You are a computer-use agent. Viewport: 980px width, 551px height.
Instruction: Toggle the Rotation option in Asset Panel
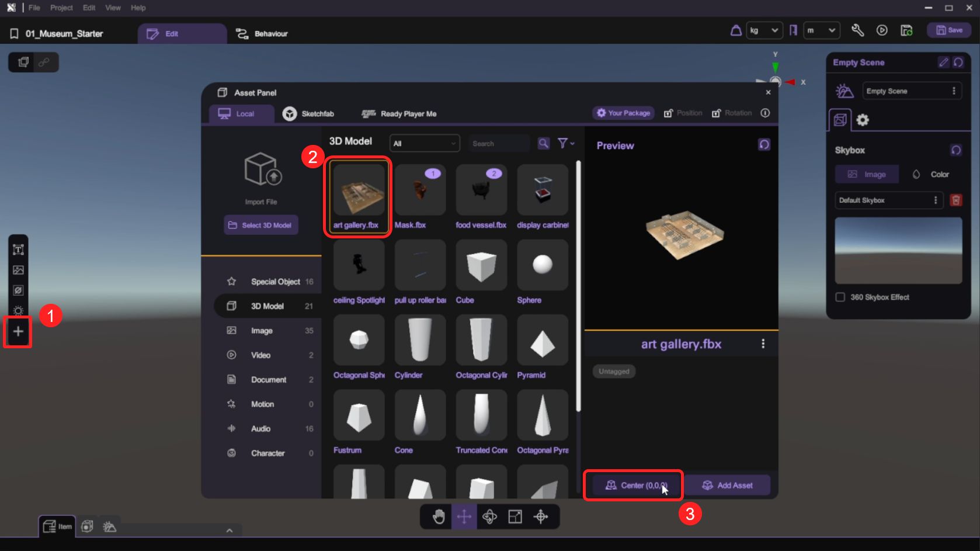pos(731,113)
